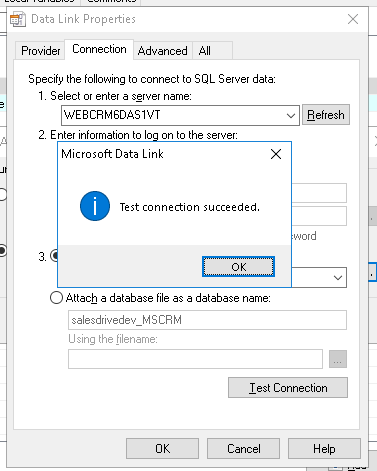Select the Connection tab

coord(99,49)
